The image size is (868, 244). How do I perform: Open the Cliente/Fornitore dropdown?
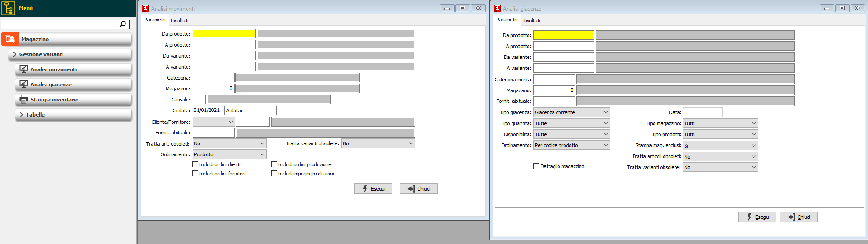click(214, 122)
